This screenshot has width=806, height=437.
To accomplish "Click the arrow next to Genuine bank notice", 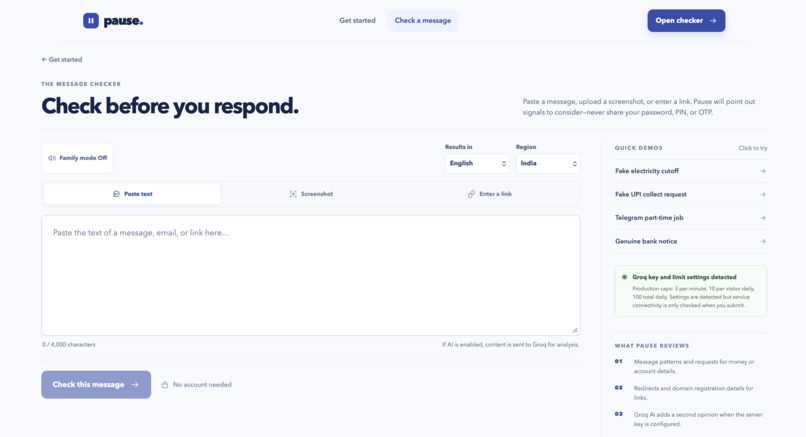I will [763, 241].
